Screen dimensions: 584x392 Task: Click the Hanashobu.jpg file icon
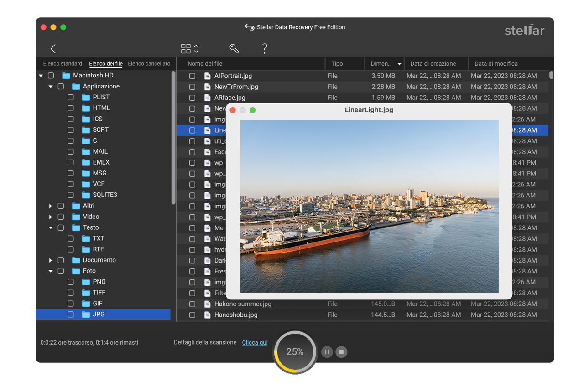207,315
